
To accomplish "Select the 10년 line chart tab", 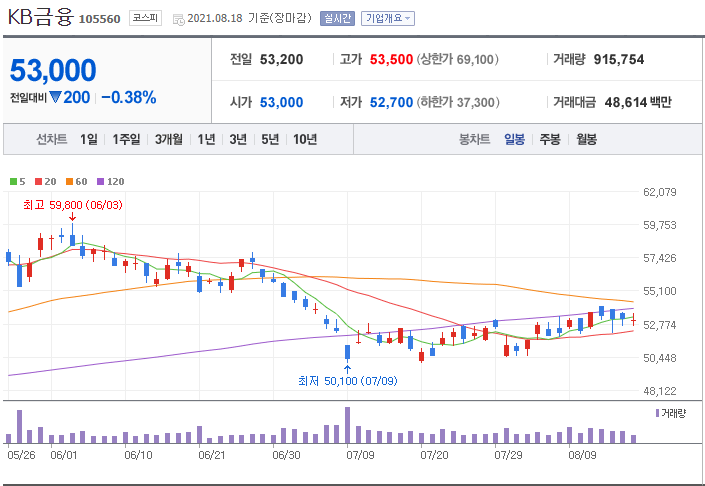I will 305,139.
